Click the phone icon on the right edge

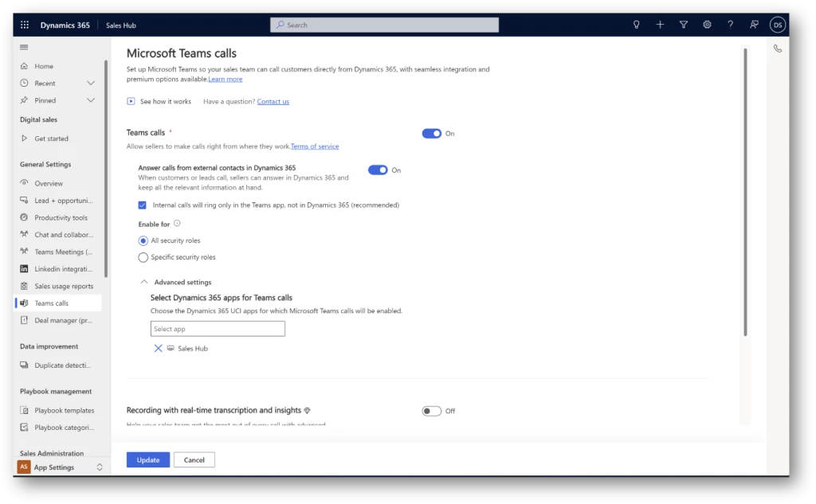click(777, 48)
